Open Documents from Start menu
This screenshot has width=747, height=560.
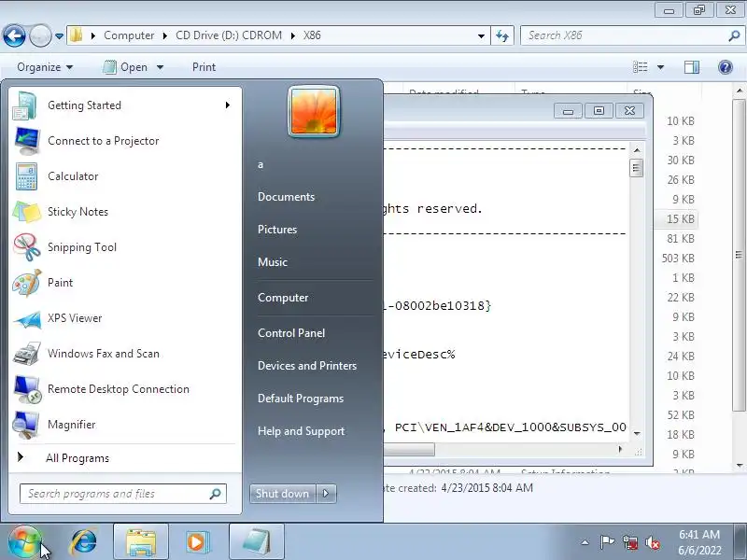click(x=287, y=197)
